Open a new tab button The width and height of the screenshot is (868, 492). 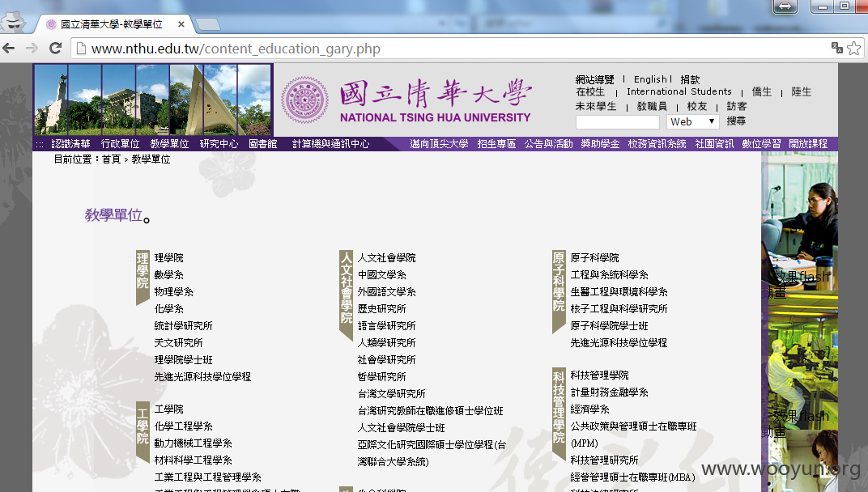pos(208,24)
